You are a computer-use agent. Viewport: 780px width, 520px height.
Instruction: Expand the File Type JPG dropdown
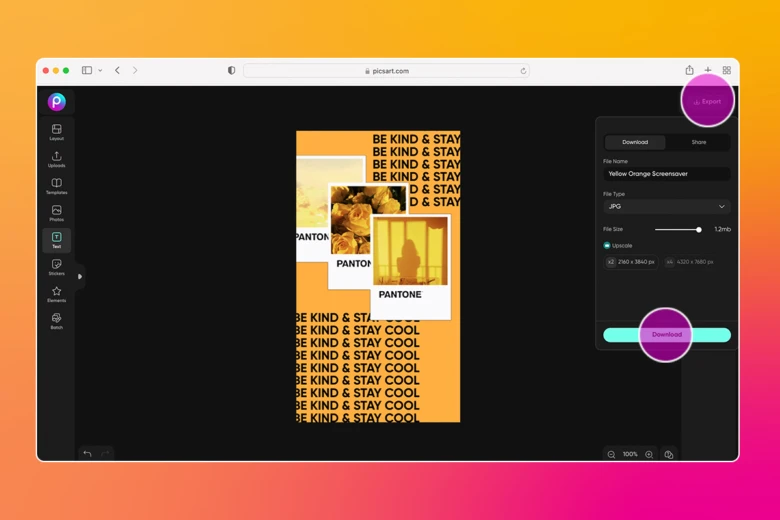(x=666, y=207)
